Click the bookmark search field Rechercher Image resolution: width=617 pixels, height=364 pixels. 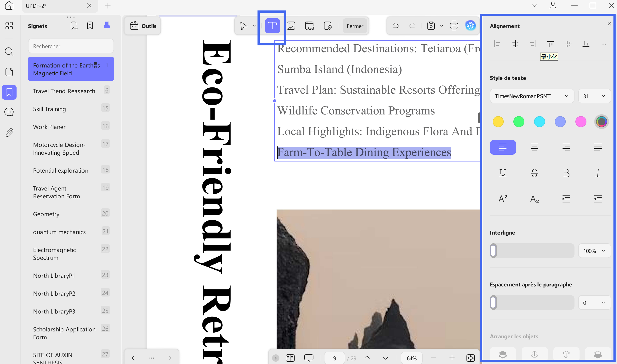71,46
